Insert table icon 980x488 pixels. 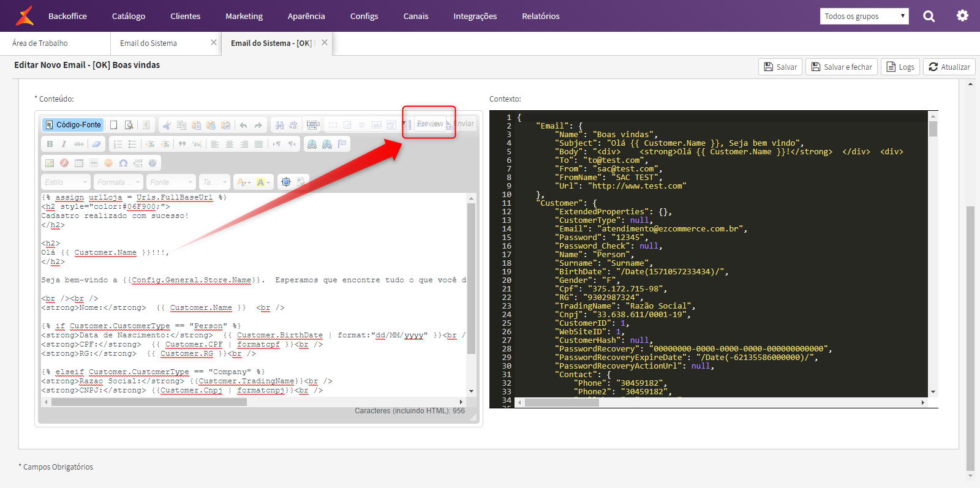(79, 163)
